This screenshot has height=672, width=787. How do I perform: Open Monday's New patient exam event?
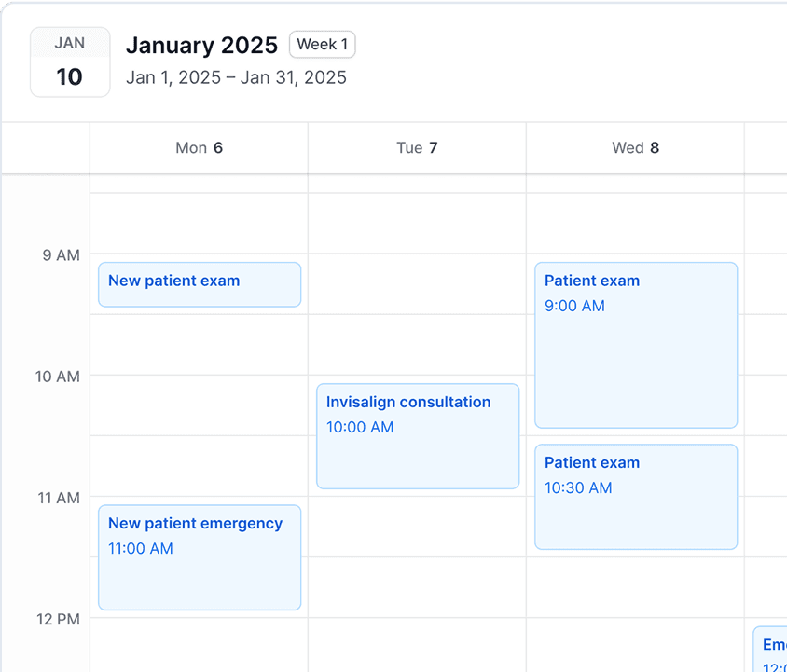pos(200,284)
